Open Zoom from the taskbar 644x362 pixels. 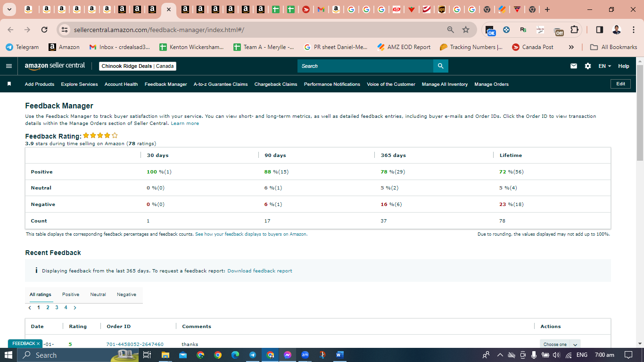[305, 355]
